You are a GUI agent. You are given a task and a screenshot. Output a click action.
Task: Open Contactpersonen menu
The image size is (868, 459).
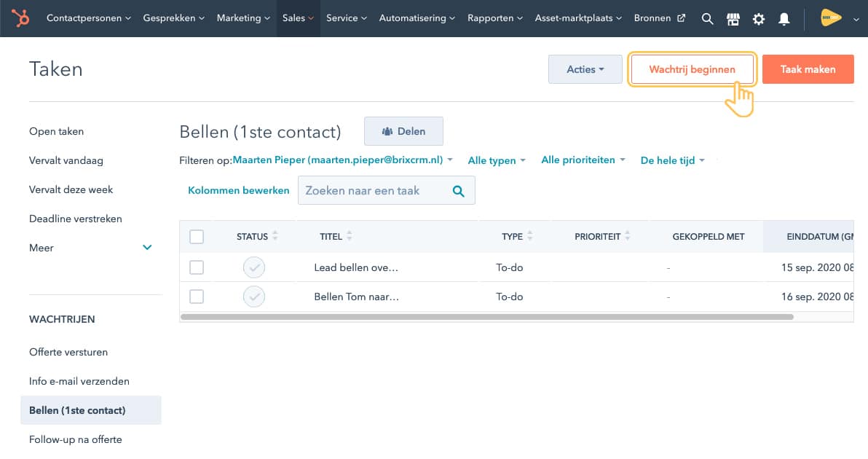pyautogui.click(x=89, y=18)
